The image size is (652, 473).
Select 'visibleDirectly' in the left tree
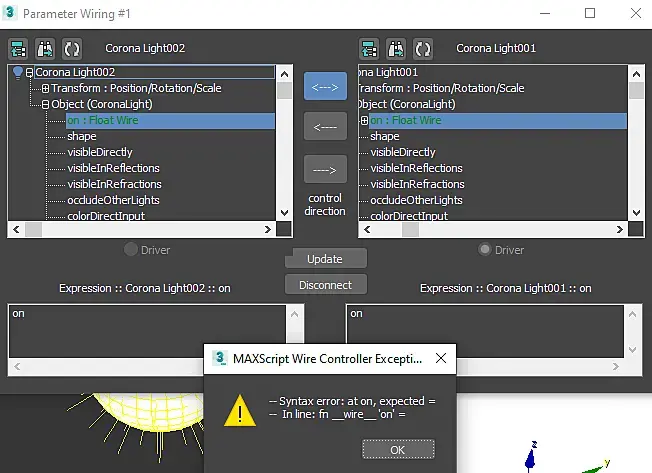click(100, 152)
